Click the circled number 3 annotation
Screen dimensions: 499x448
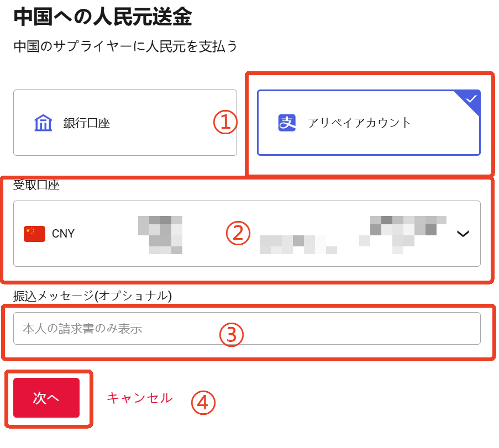coord(232,335)
